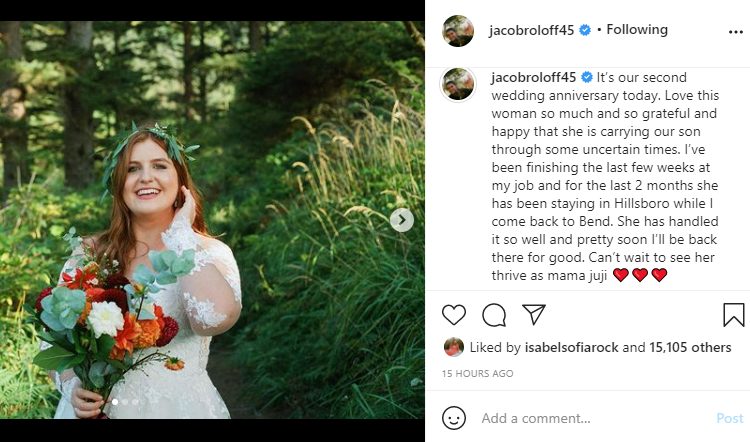
Task: Focus the "Add a comment..." field
Action: pyautogui.click(x=590, y=418)
